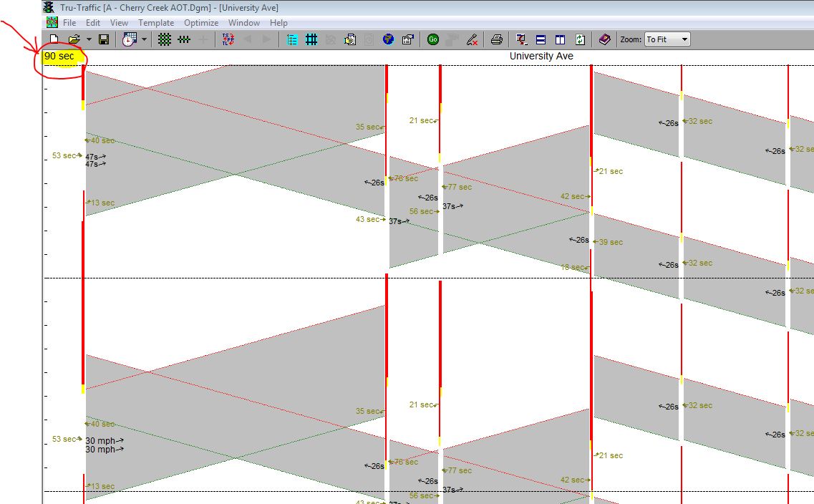814x504 pixels.
Task: Open the Optimize menu
Action: 201,23
